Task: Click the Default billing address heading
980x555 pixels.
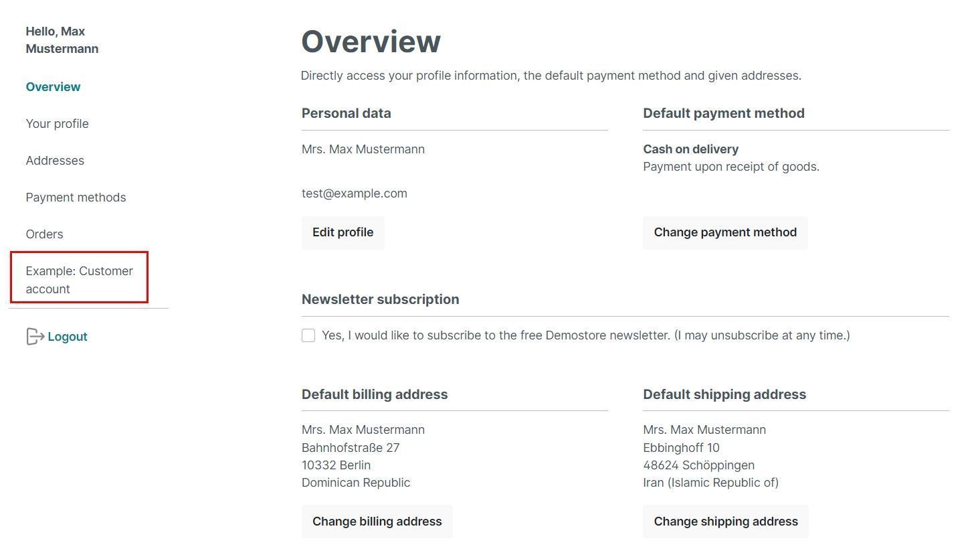Action: [374, 394]
